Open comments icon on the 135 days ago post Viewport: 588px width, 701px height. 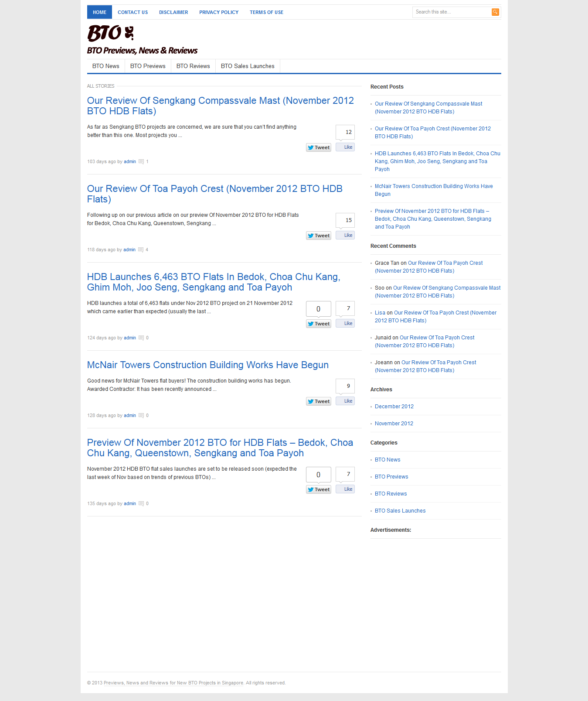pos(141,504)
